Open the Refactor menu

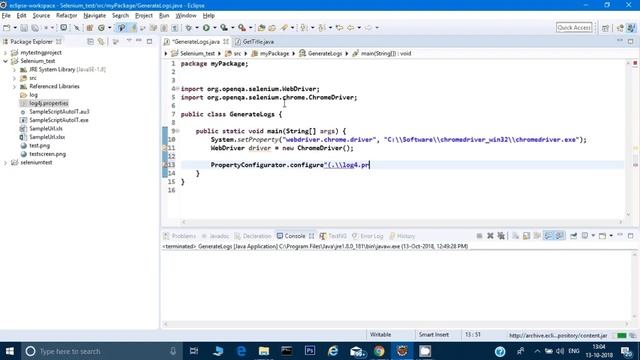coord(67,16)
